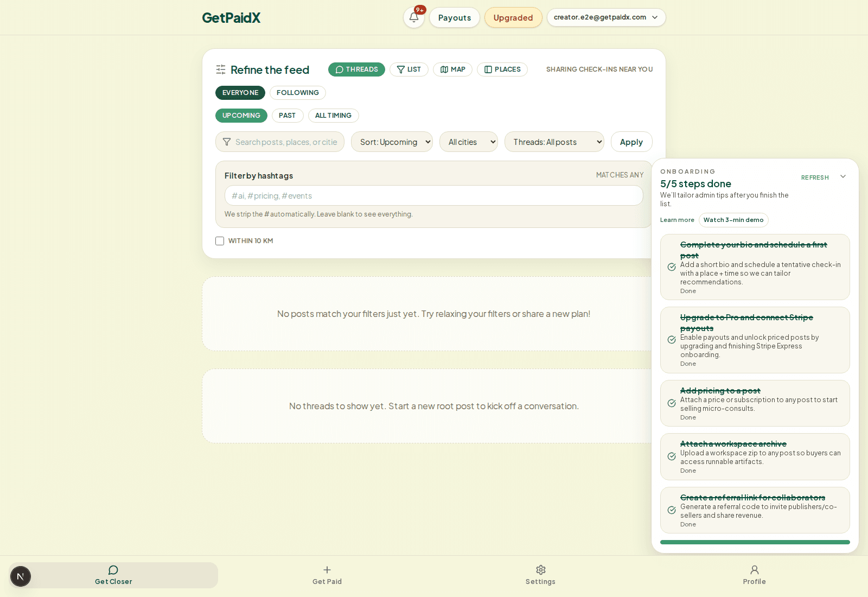Viewport: 868px width, 597px height.
Task: Open the creator account email menu
Action: (x=606, y=17)
